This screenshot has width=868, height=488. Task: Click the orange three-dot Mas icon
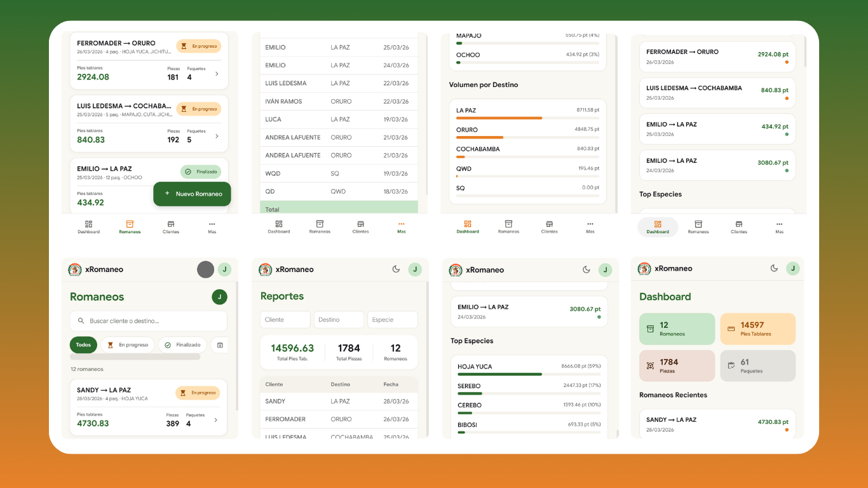tap(401, 224)
